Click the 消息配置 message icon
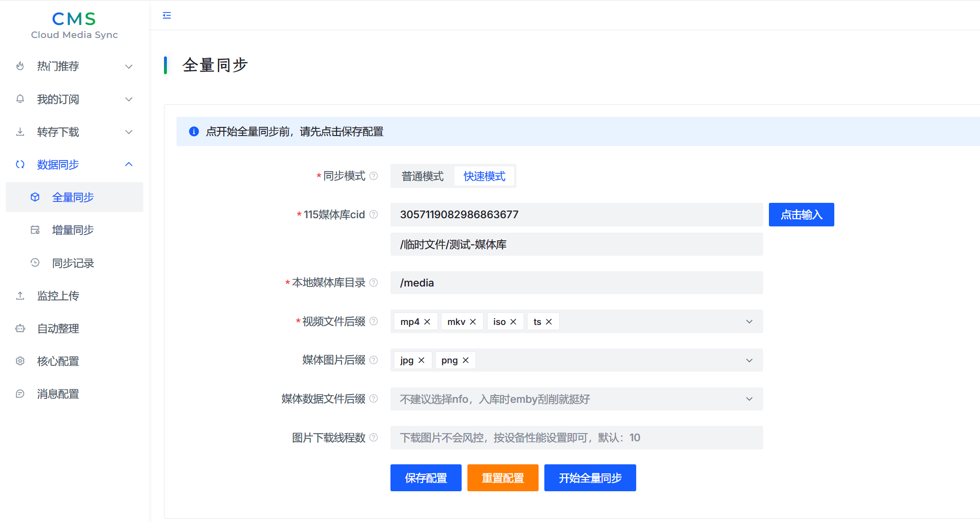 [x=20, y=394]
